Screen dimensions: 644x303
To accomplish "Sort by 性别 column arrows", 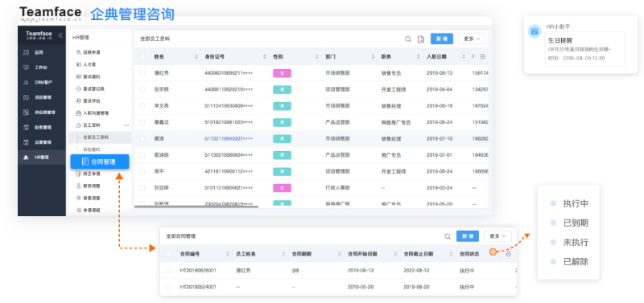I will tap(317, 56).
